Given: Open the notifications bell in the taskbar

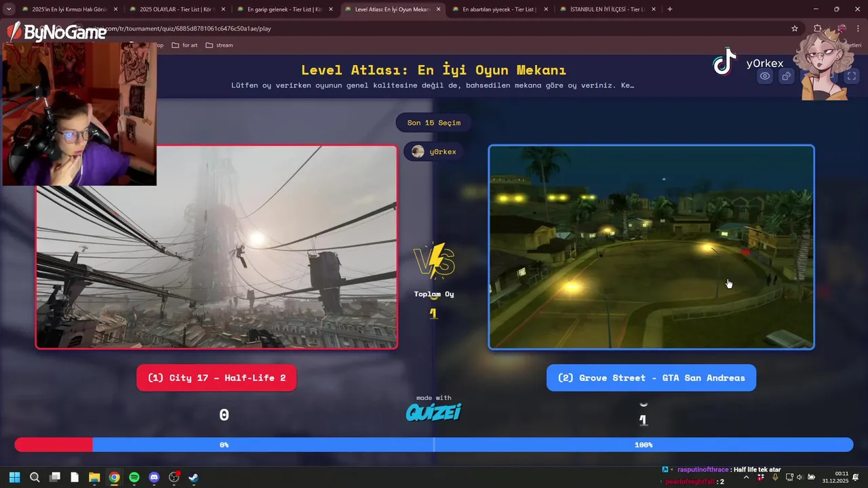Looking at the screenshot, I should point(856,477).
